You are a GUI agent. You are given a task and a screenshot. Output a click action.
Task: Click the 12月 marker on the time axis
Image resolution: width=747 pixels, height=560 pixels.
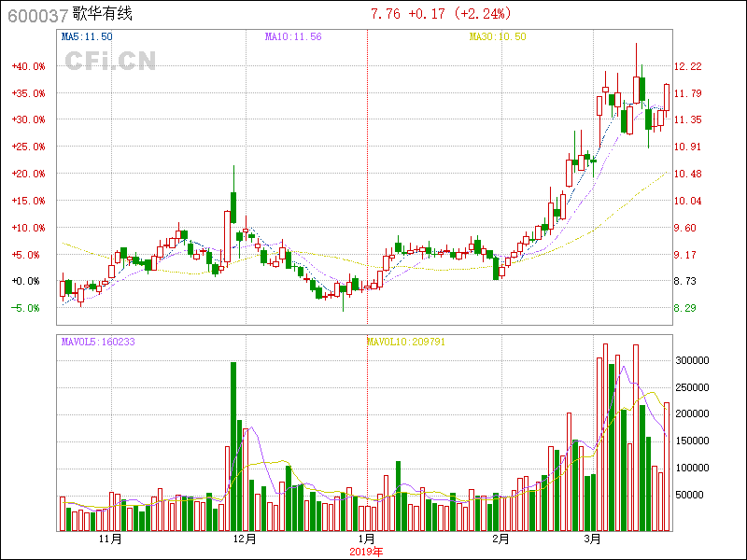click(x=244, y=539)
